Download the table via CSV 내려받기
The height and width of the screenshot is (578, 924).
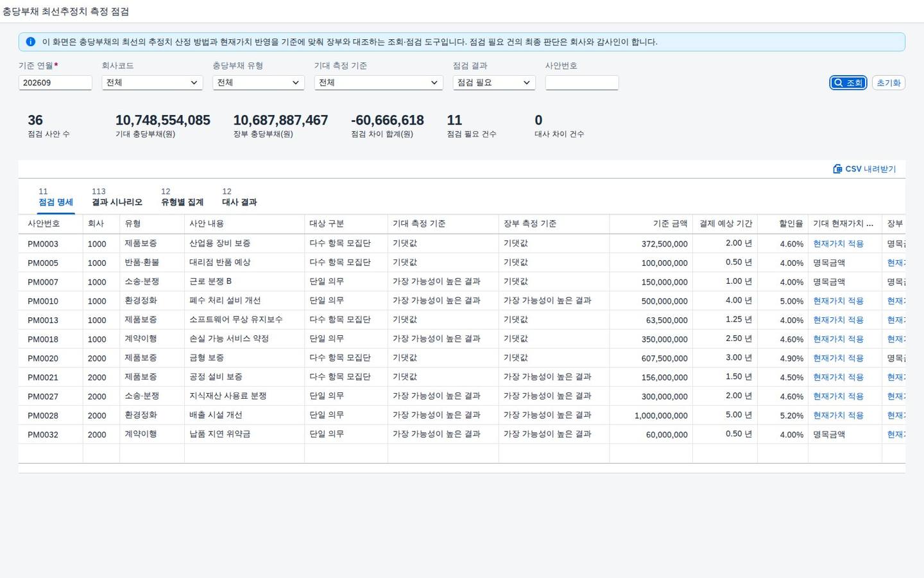[864, 169]
